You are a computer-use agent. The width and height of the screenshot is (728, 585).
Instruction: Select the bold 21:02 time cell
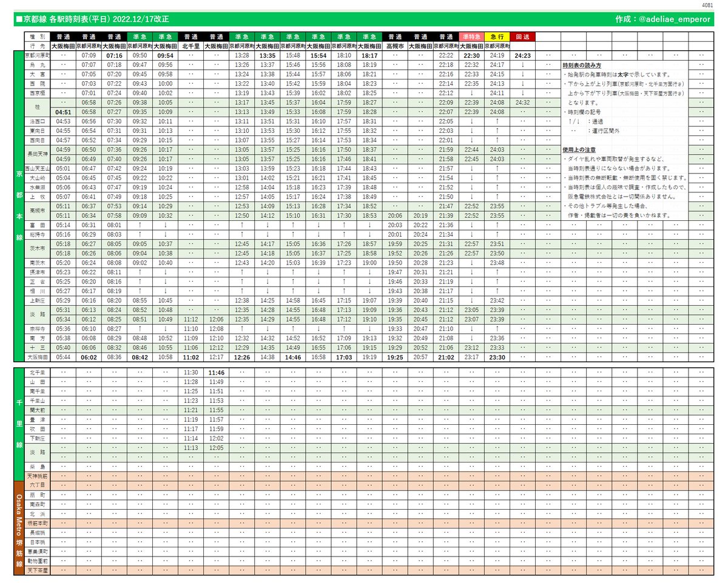click(446, 358)
